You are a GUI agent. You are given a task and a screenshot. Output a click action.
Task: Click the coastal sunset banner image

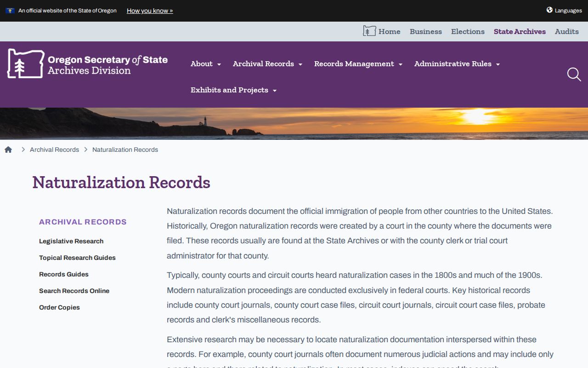(x=294, y=123)
